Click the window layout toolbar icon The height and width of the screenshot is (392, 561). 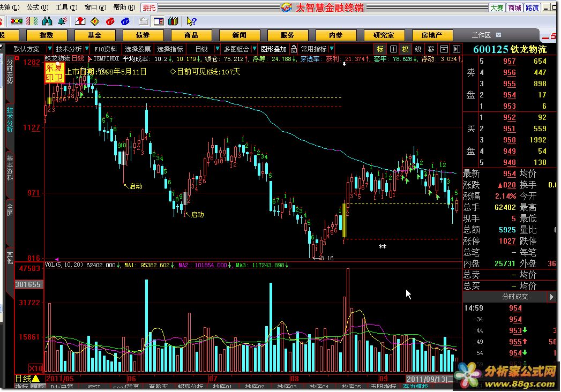159,21
